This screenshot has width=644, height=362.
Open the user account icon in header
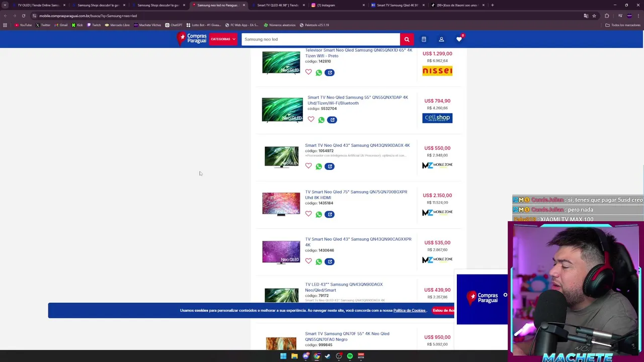(x=441, y=39)
